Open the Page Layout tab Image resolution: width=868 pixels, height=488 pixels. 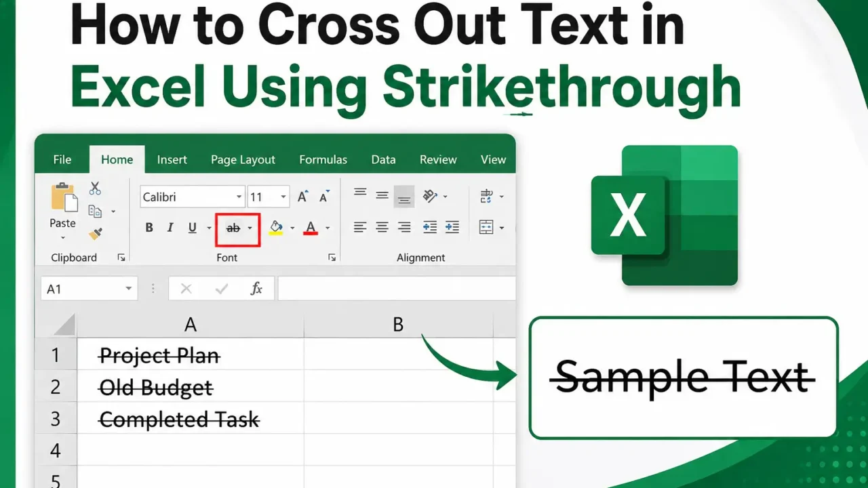point(243,160)
